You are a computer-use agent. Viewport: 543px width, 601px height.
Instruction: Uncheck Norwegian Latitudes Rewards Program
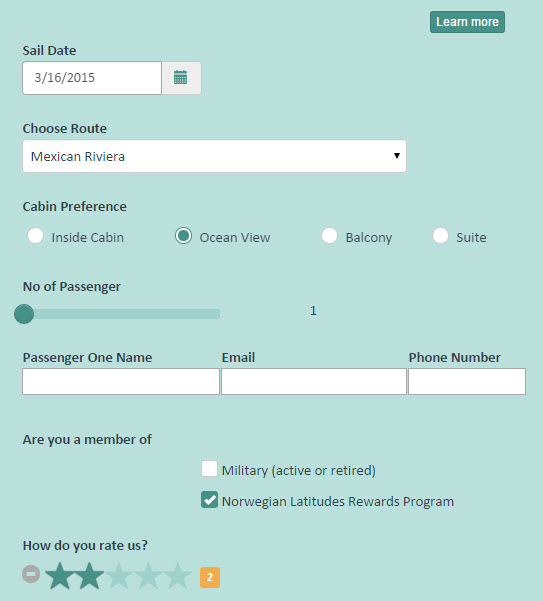click(209, 500)
